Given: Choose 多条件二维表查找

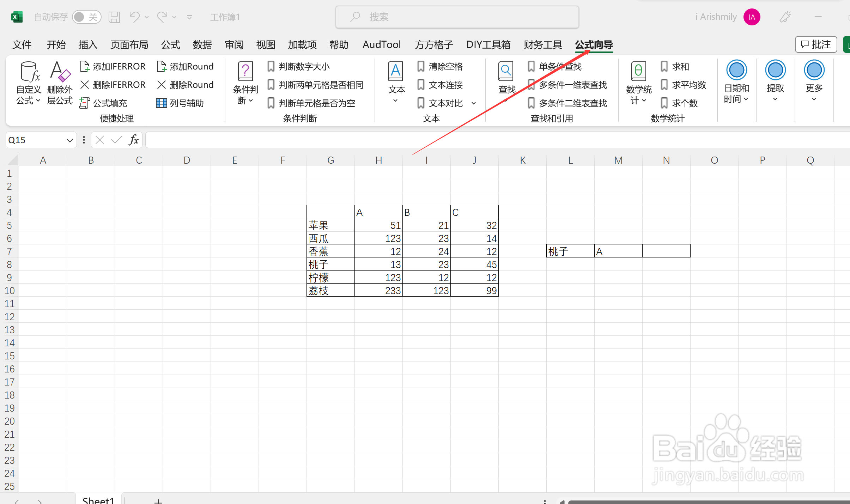Looking at the screenshot, I should 567,103.
